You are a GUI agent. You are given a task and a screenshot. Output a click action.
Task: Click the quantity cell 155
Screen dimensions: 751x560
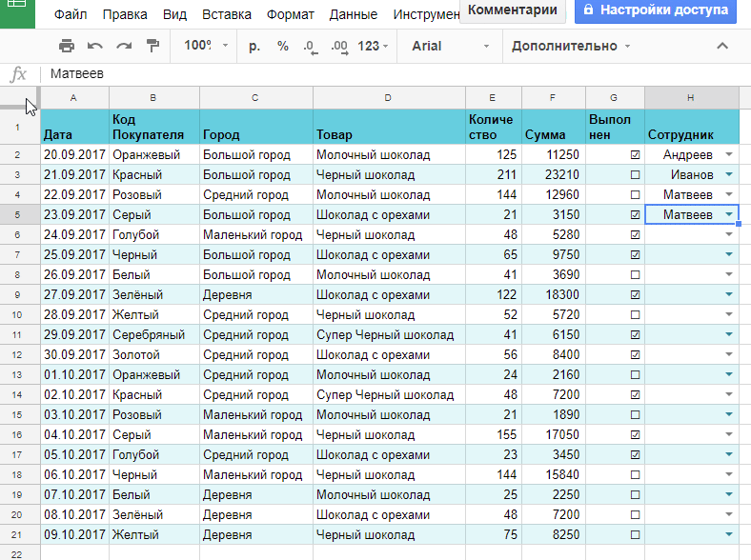pyautogui.click(x=494, y=434)
